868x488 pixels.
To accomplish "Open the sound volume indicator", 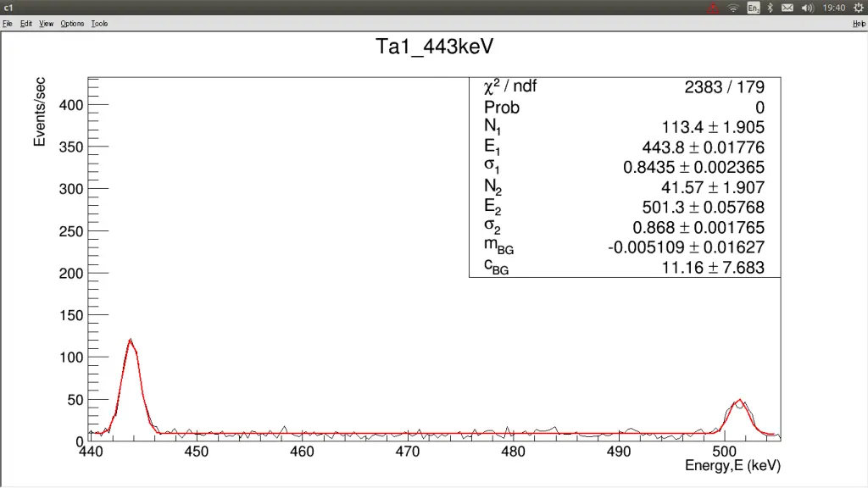I will [x=807, y=8].
